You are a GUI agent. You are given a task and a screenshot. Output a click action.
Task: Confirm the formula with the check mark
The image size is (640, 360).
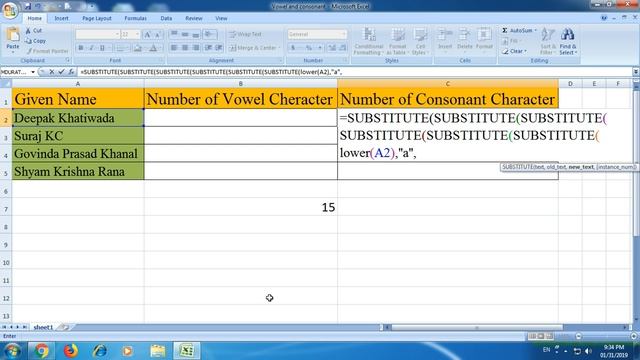(x=61, y=72)
